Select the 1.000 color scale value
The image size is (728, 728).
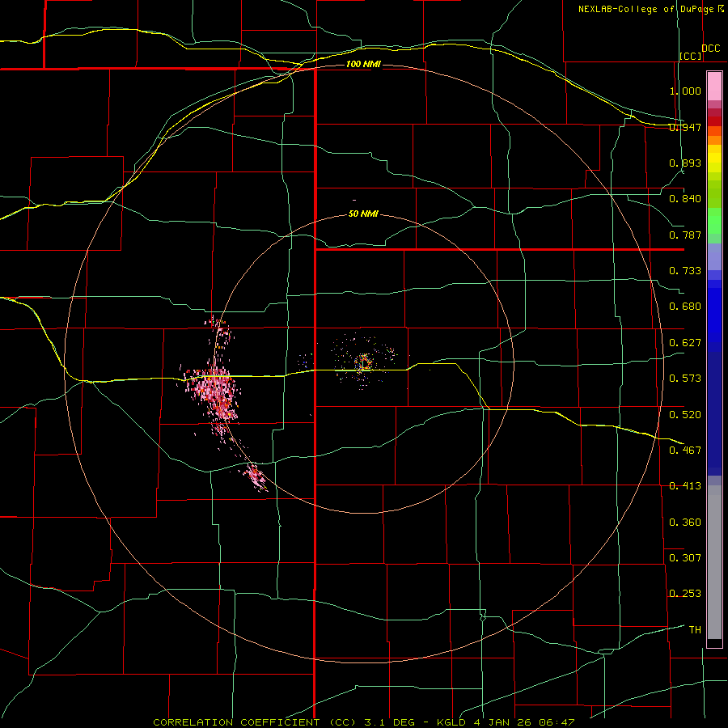pyautogui.click(x=685, y=91)
